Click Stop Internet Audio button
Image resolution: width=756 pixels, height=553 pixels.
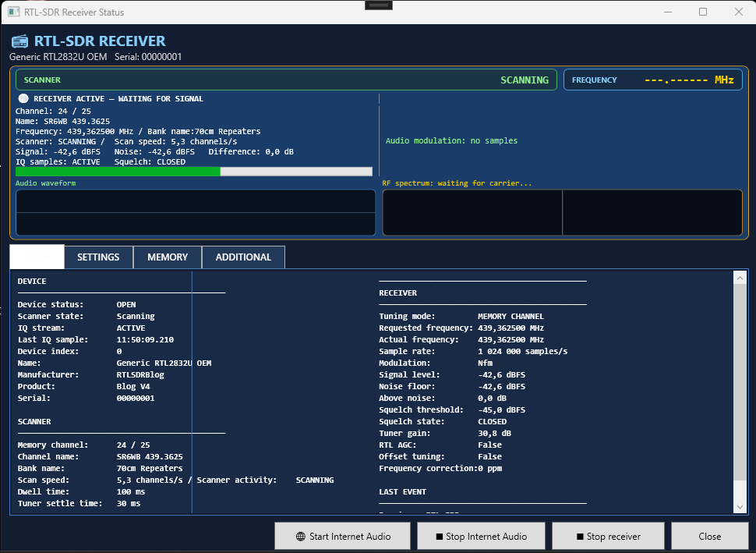coord(481,536)
